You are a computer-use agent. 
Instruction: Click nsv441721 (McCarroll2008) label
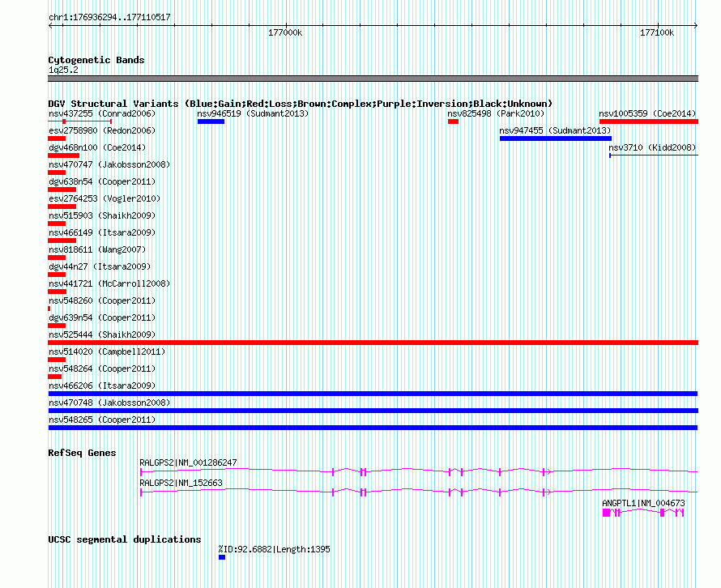(x=109, y=283)
